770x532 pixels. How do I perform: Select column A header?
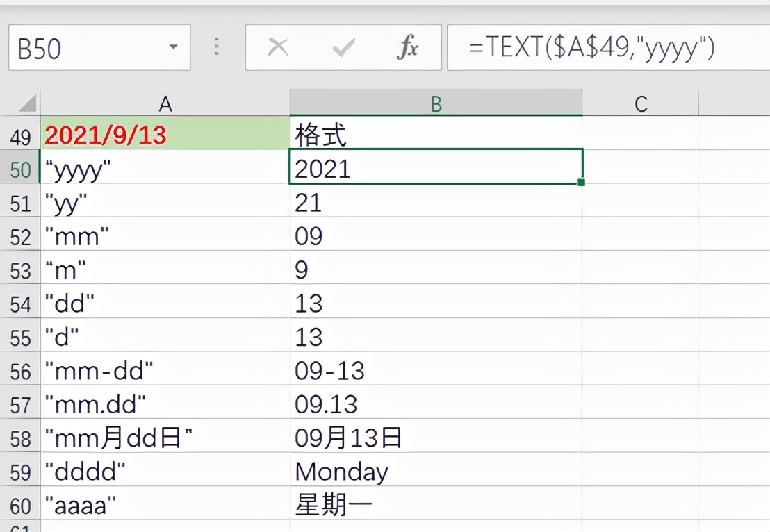pyautogui.click(x=165, y=103)
